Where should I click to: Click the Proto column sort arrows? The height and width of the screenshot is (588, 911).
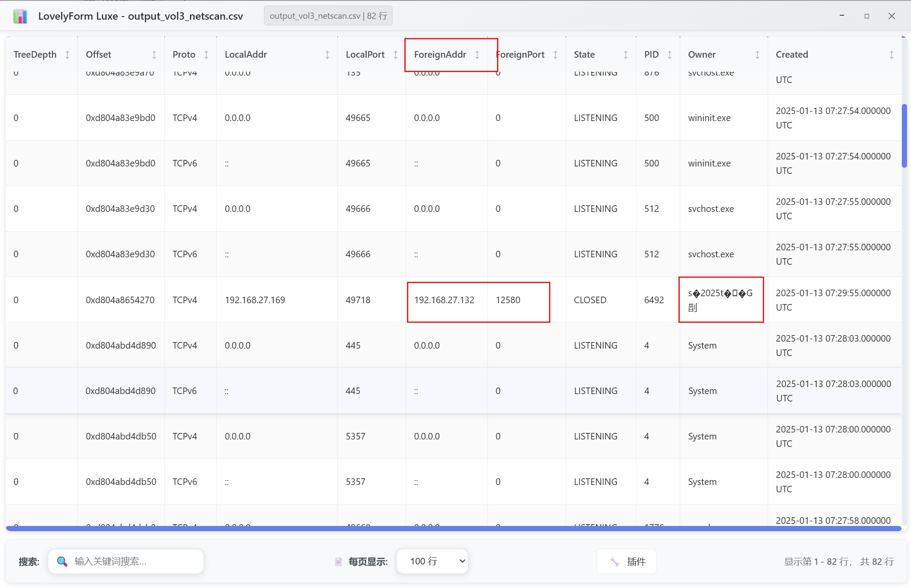tap(206, 55)
